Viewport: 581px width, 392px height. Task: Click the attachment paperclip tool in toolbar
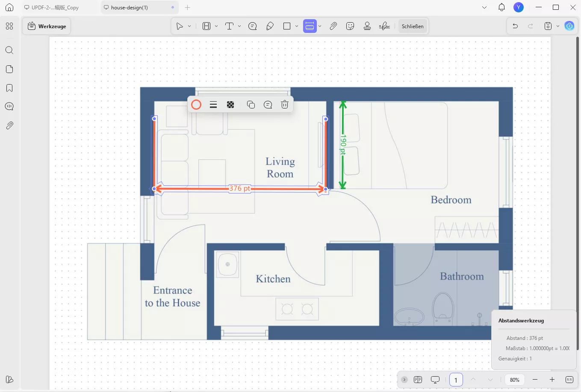[333, 26]
